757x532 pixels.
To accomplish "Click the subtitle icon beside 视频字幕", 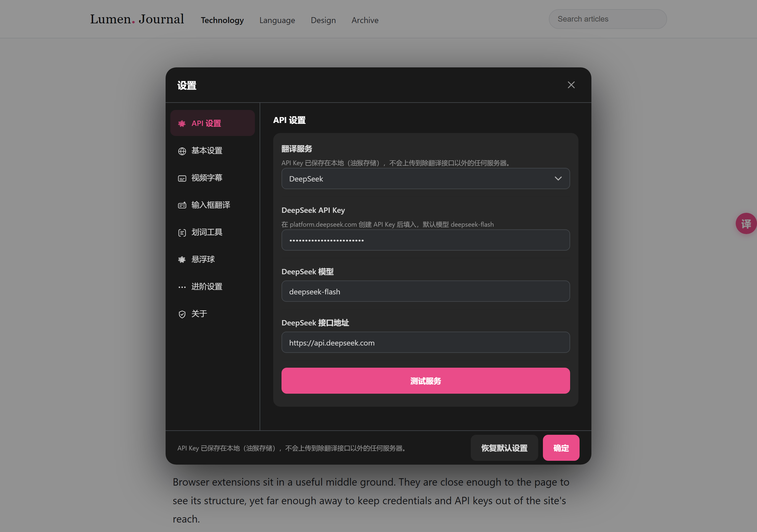I will click(182, 178).
